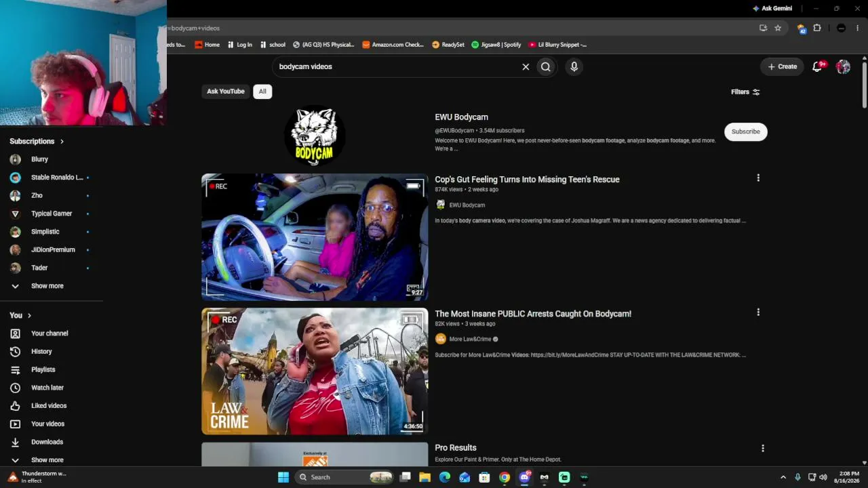Open the Log In bookmark

tap(240, 45)
